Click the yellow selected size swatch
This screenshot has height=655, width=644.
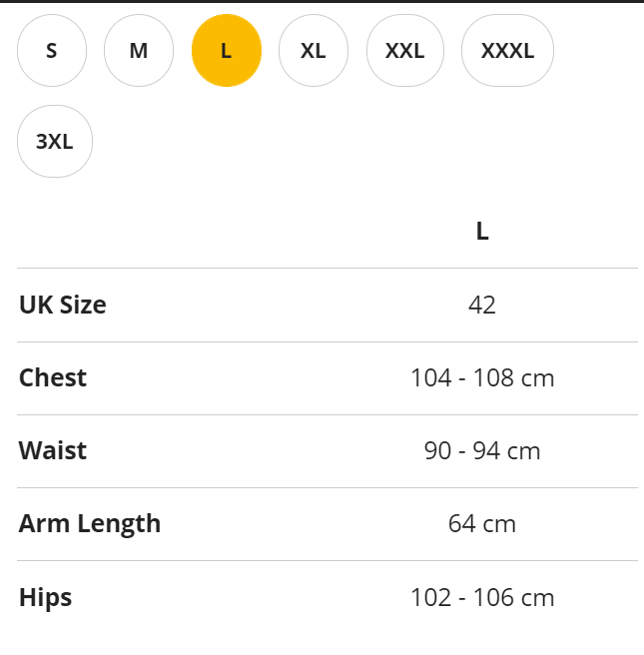click(x=227, y=51)
